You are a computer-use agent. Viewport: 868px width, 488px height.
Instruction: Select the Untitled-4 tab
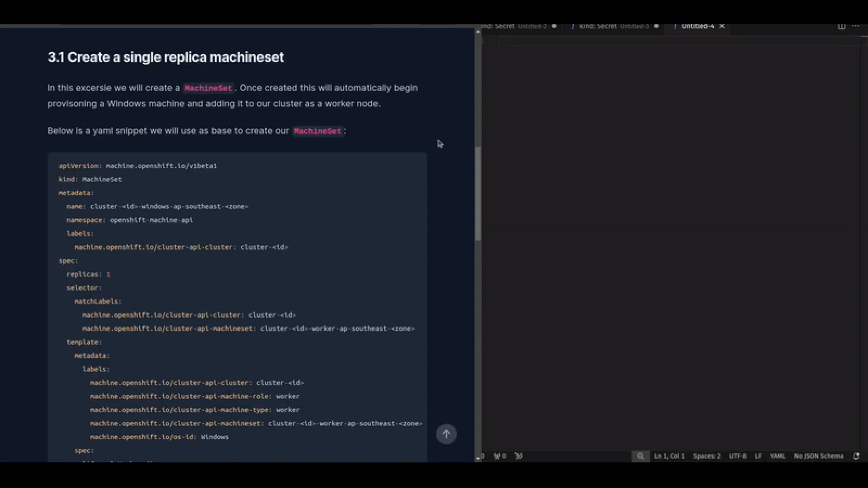click(x=697, y=26)
